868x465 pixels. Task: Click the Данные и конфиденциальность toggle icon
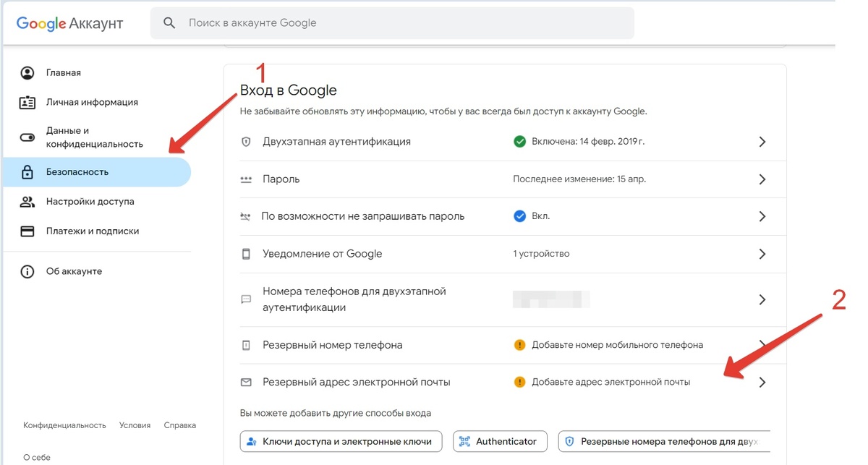tap(27, 137)
